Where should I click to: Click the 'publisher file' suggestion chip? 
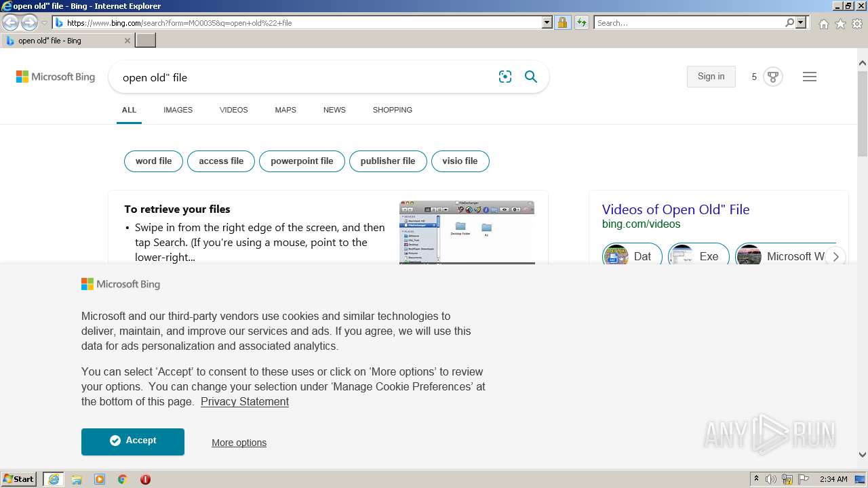[388, 161]
